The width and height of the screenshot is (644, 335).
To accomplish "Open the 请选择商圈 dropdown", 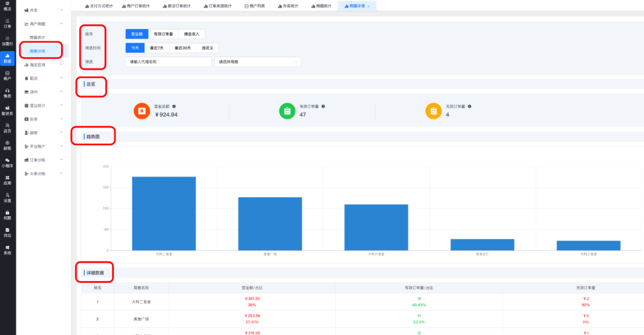I will coord(257,62).
